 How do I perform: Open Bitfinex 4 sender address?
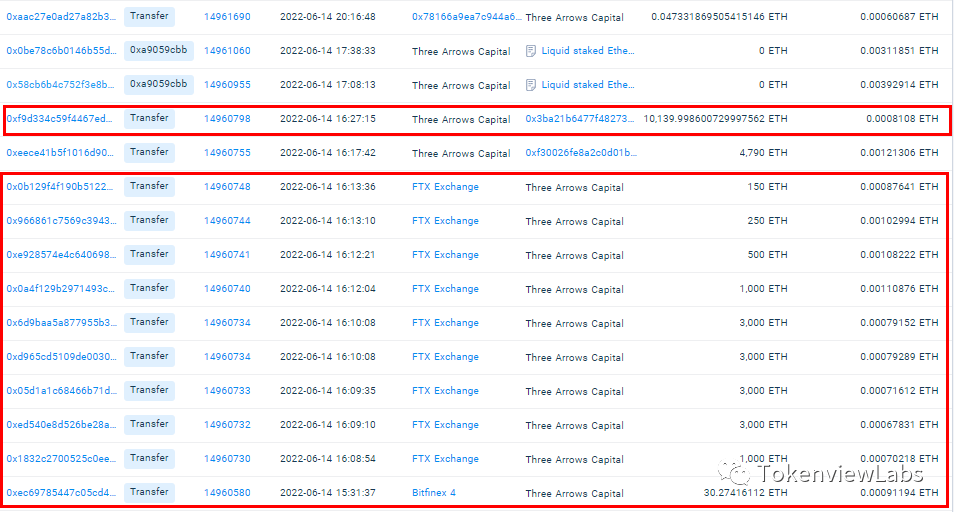click(x=434, y=494)
